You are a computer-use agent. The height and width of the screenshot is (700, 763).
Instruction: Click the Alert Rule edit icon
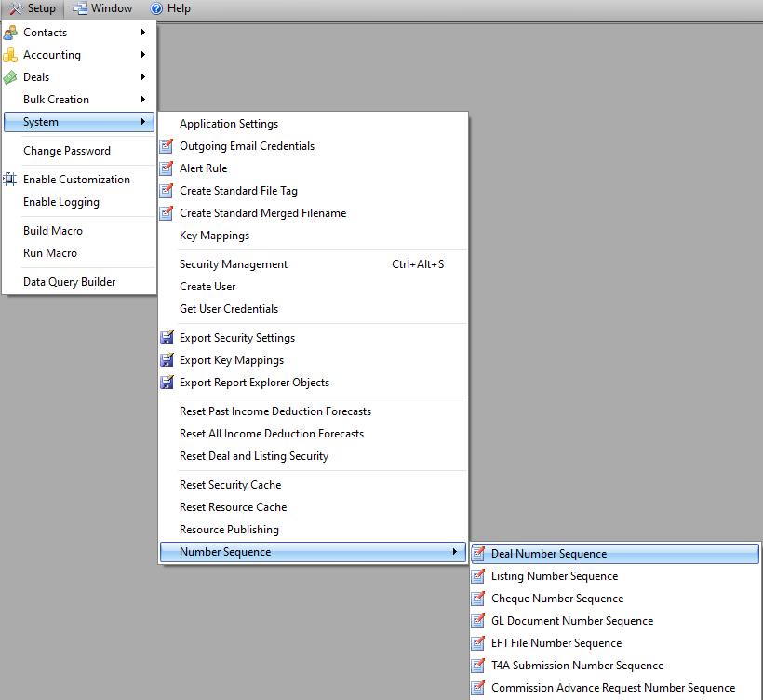pyautogui.click(x=167, y=168)
